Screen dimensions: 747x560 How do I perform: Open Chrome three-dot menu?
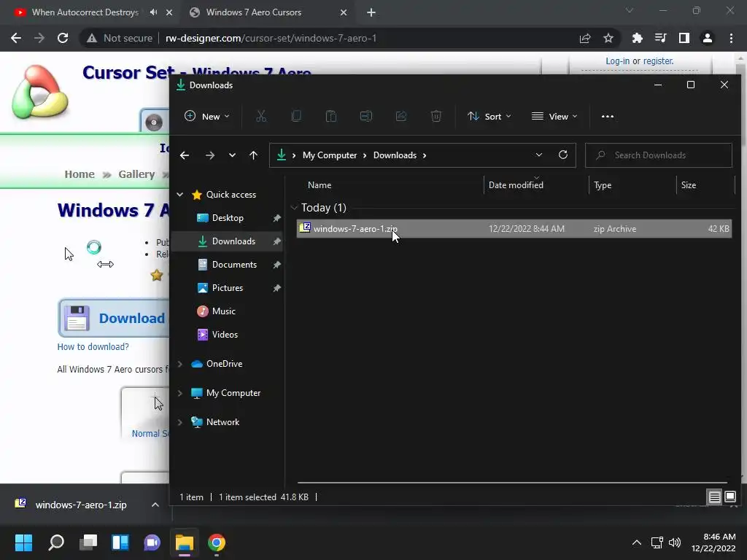pyautogui.click(x=731, y=38)
